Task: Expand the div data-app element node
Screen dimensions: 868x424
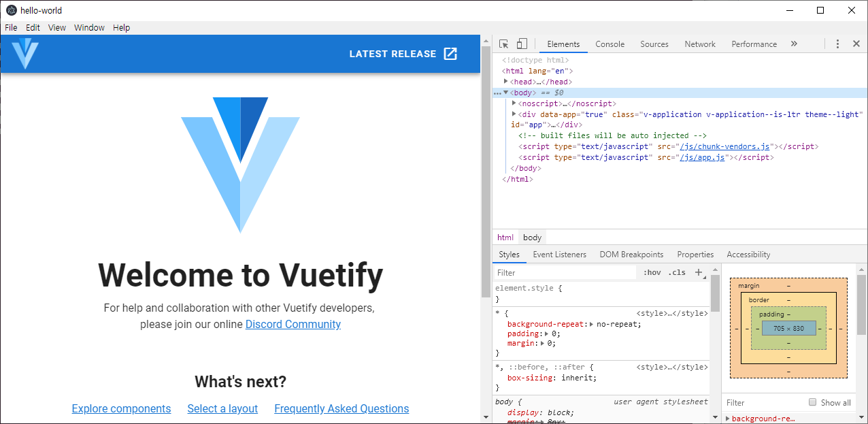Action: (x=514, y=114)
